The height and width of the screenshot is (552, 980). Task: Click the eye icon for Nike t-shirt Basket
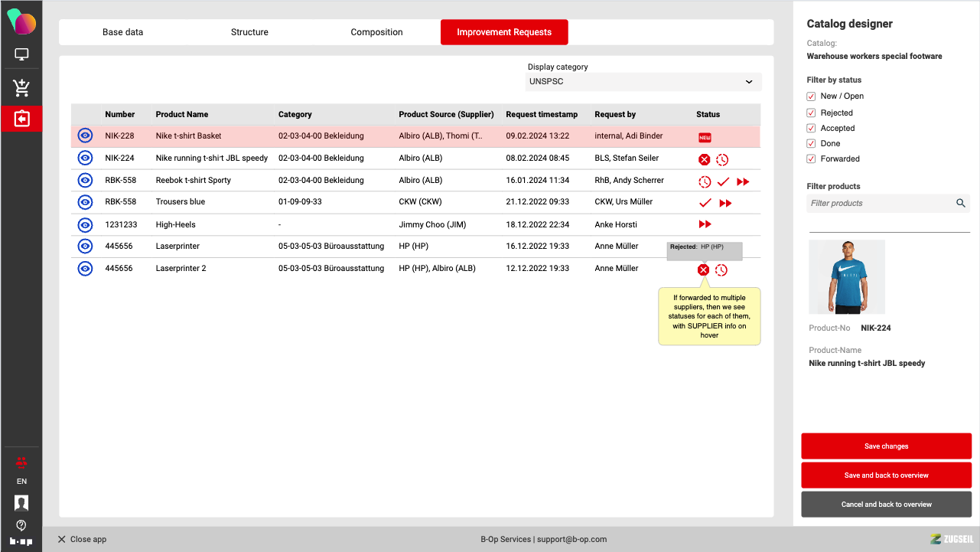click(x=85, y=136)
